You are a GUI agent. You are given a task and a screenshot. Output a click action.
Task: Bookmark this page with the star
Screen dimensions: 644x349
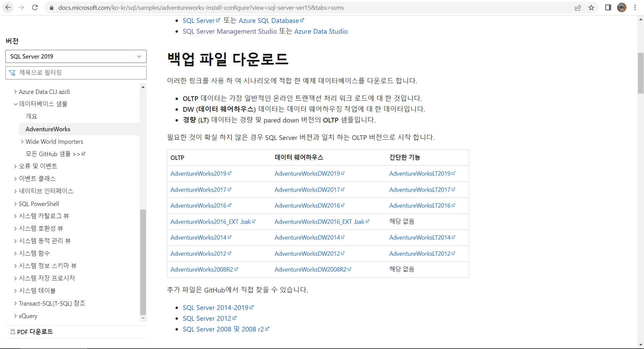click(x=592, y=8)
